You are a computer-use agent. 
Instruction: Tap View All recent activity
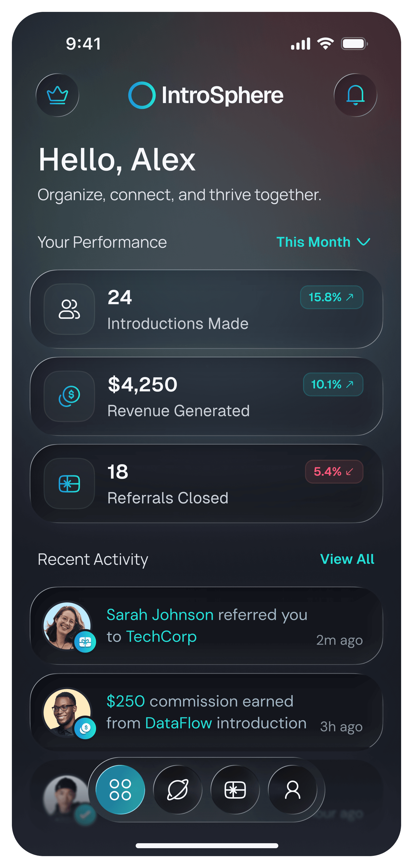347,559
